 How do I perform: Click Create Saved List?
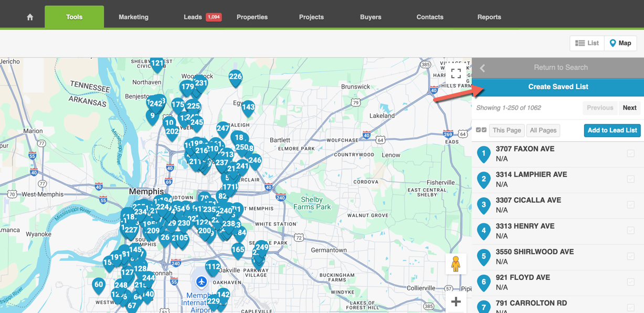point(558,87)
